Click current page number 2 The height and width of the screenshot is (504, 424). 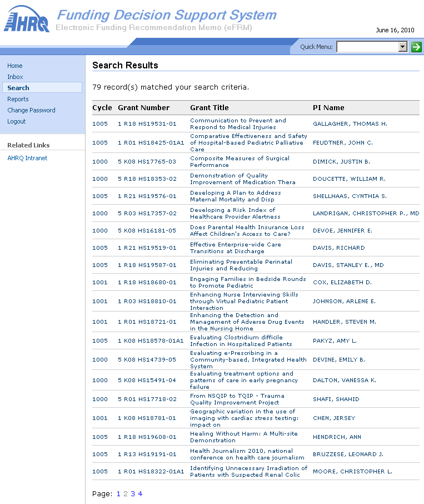(x=126, y=494)
